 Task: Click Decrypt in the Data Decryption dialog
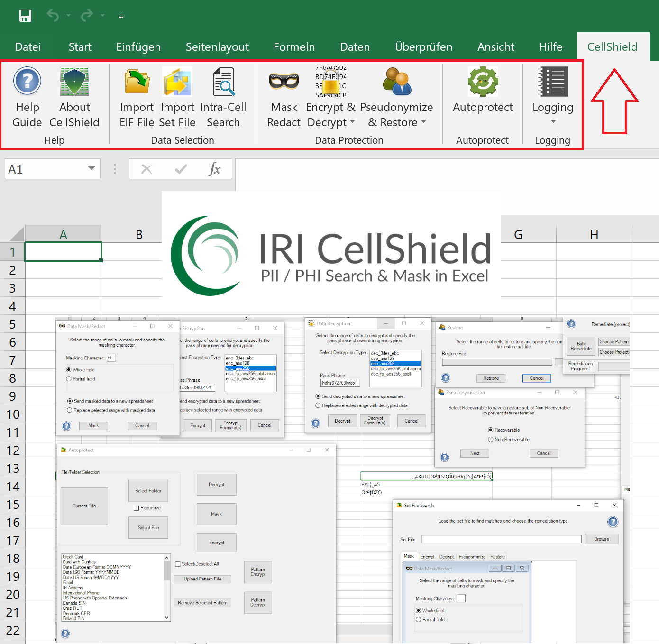342,421
